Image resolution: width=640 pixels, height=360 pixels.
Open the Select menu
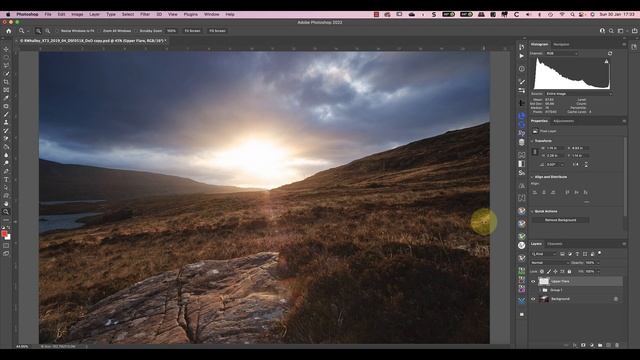click(x=128, y=14)
